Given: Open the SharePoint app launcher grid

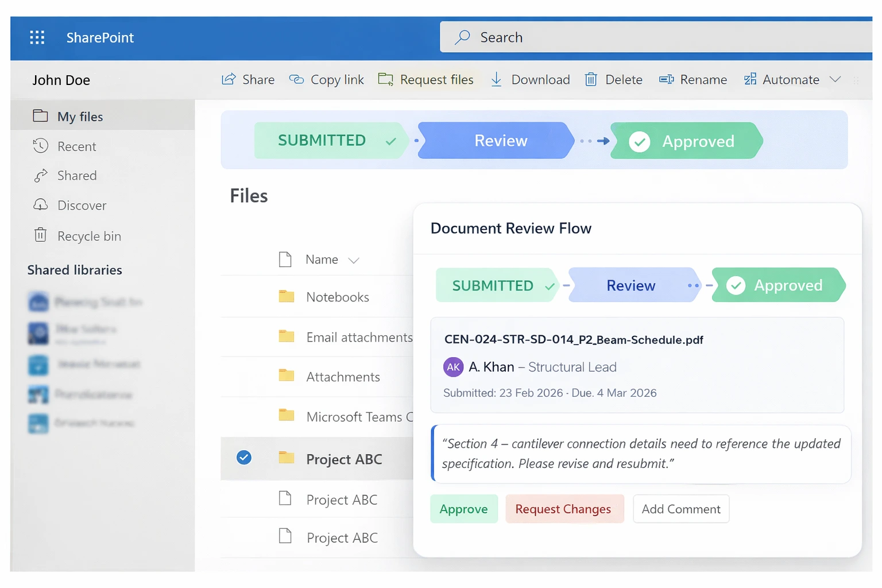Looking at the screenshot, I should coord(37,38).
